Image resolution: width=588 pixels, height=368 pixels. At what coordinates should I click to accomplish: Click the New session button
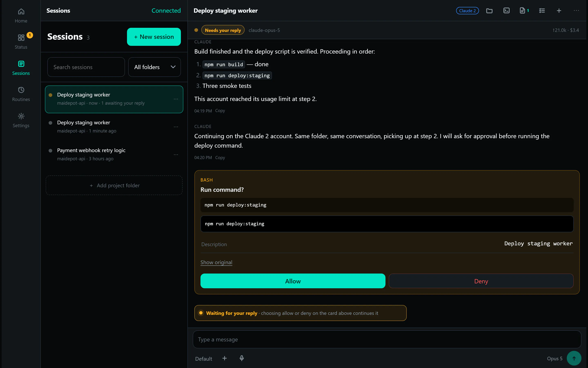pos(154,37)
